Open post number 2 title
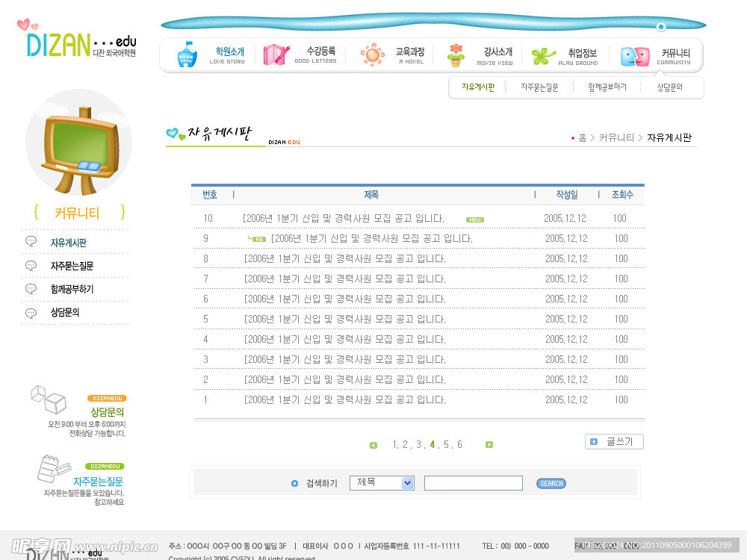This screenshot has height=560, width=747. click(x=345, y=379)
